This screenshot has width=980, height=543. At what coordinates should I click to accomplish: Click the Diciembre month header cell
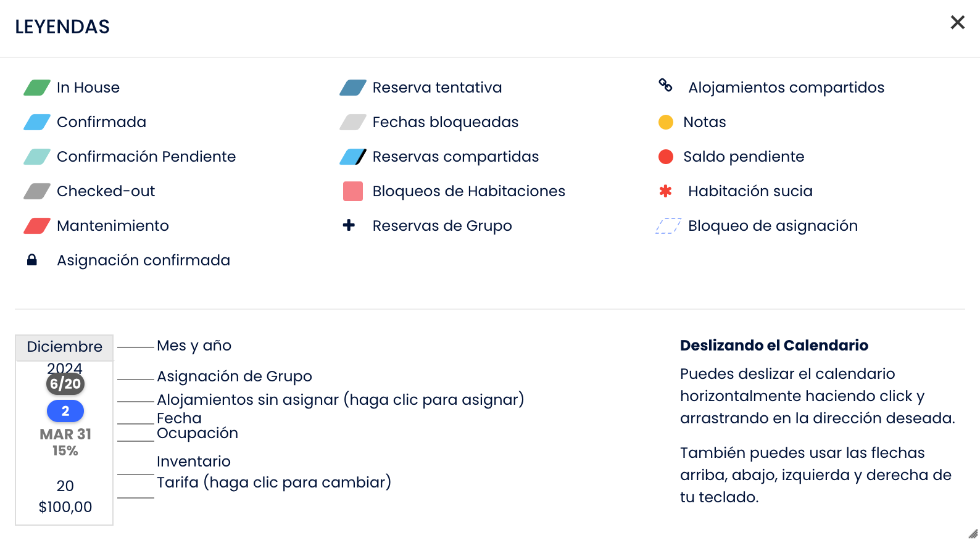[64, 347]
